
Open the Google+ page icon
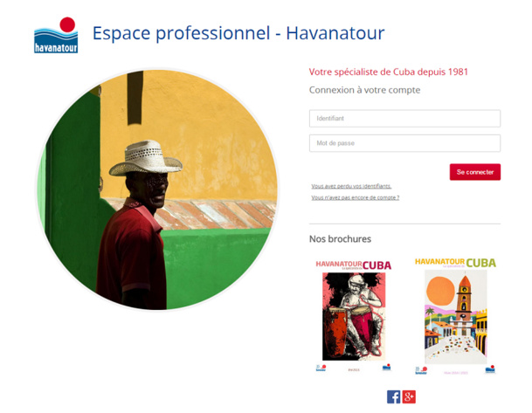tap(409, 396)
